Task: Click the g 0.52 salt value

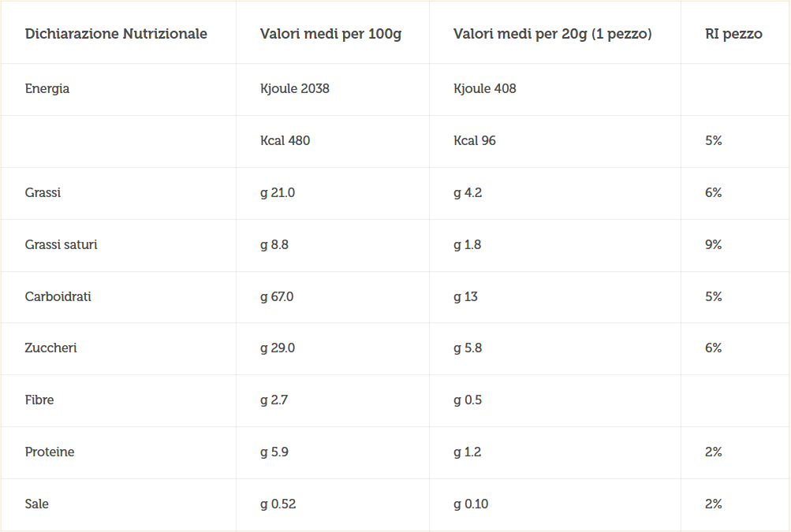Action: 278,504
